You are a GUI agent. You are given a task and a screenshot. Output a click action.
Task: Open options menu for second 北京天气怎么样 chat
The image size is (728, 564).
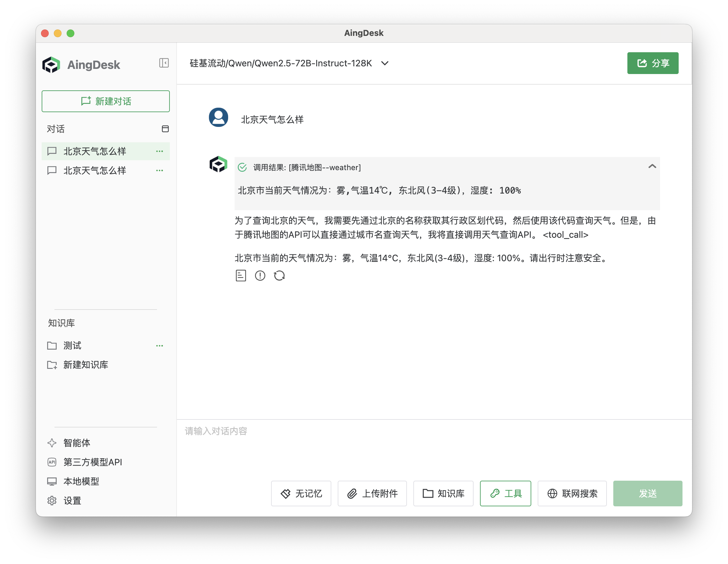(x=159, y=170)
